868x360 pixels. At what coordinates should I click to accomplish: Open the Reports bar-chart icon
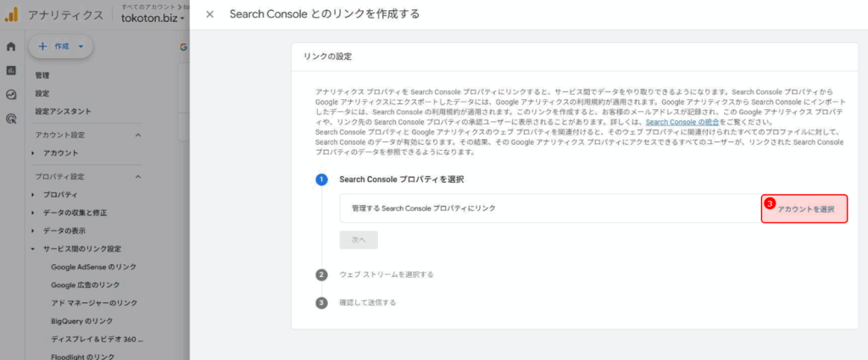tap(11, 70)
